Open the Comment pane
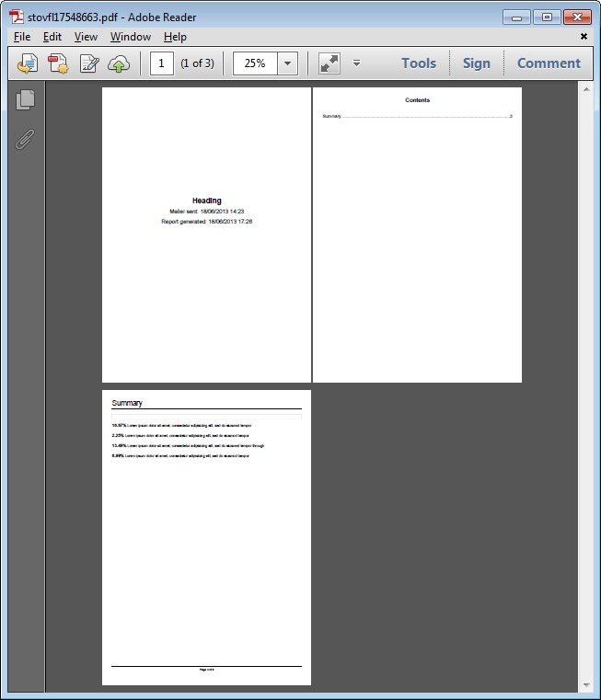601x700 pixels. click(549, 63)
